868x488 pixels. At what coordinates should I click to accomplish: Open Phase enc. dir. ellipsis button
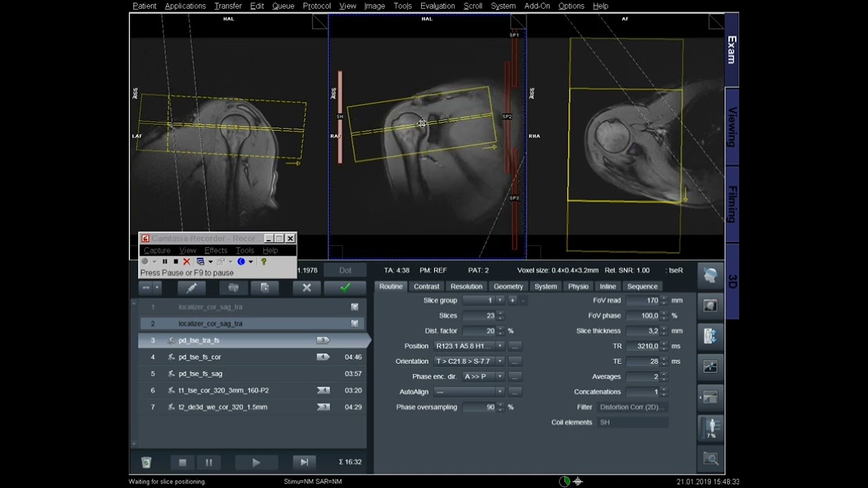[515, 376]
